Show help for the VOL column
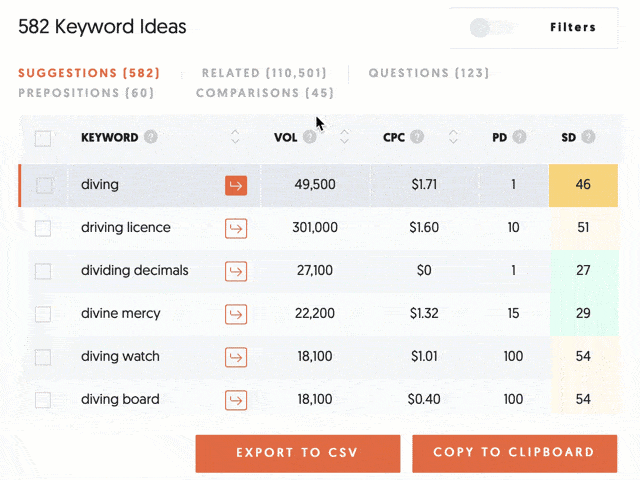The height and width of the screenshot is (480, 640). [x=310, y=137]
